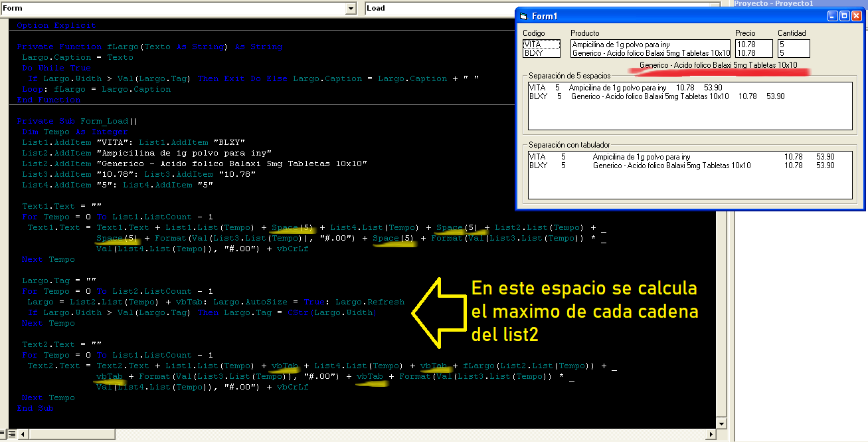Click inside 'Separación de 5 espacios' text box

(x=689, y=114)
